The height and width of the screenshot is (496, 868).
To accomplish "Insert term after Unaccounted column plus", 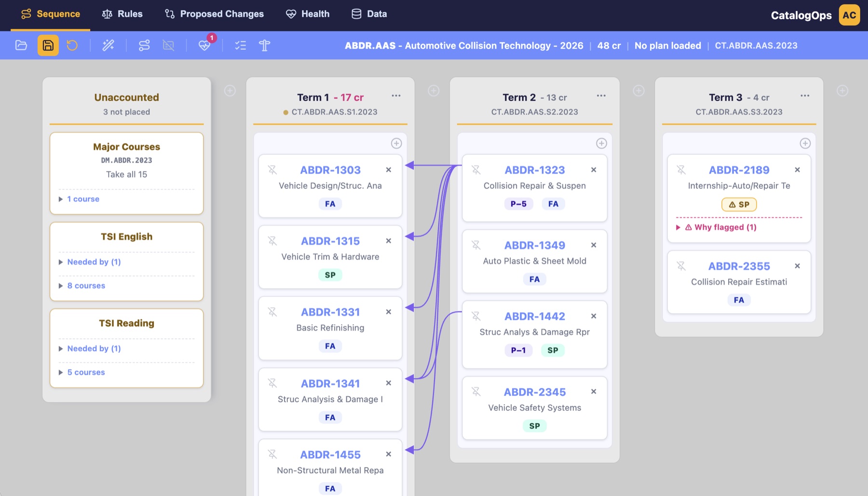I will pos(230,91).
